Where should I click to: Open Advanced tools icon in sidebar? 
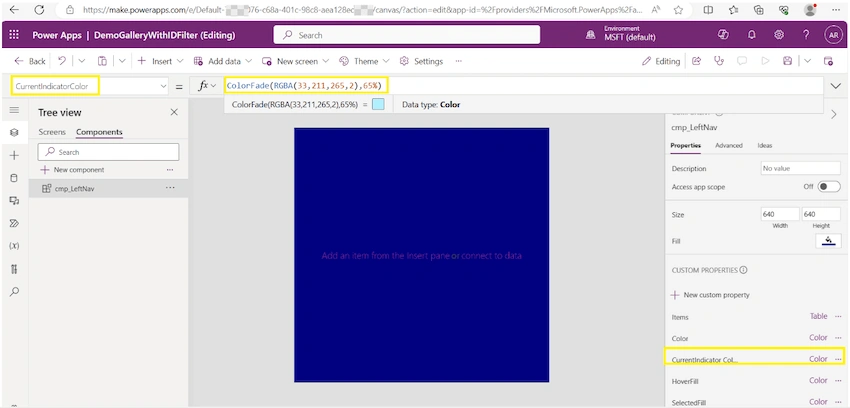(15, 269)
